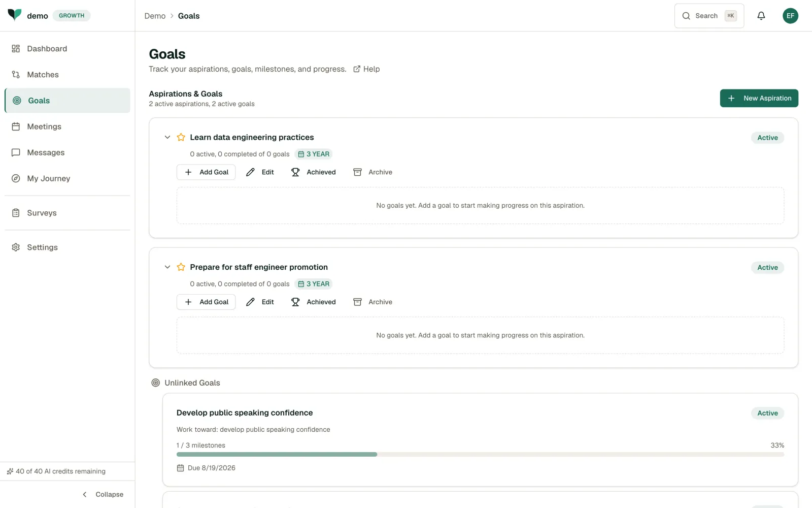
Task: Collapse Prepare for staff engineer promotion aspiration
Action: point(167,267)
